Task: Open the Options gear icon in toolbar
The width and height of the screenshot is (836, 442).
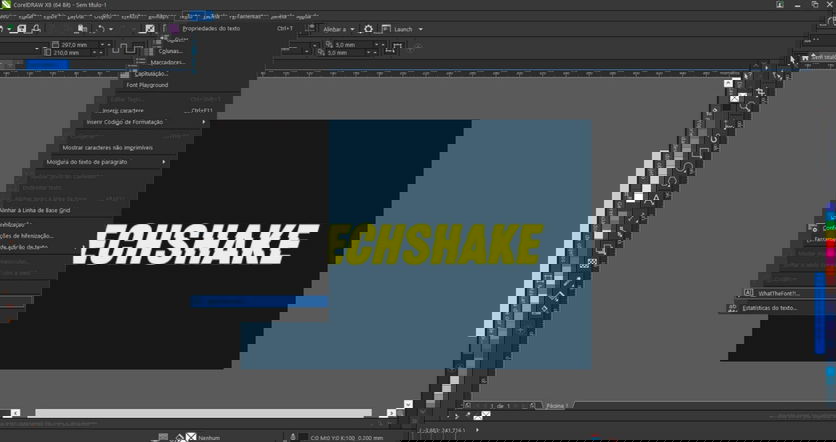Action: pos(368,29)
